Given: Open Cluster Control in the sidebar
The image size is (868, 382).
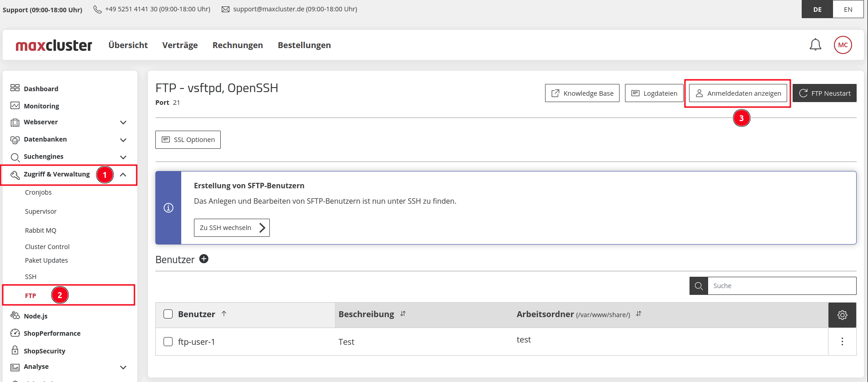Looking at the screenshot, I should pyautogui.click(x=47, y=247).
